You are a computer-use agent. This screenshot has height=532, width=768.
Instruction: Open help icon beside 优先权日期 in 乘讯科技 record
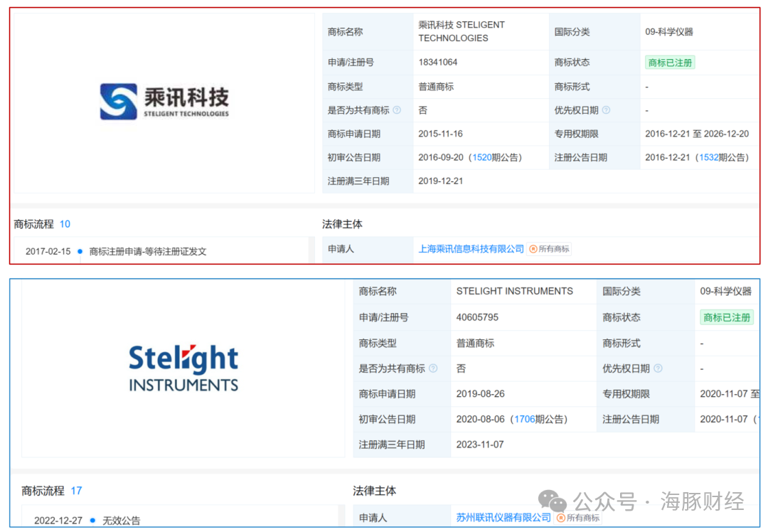606,110
